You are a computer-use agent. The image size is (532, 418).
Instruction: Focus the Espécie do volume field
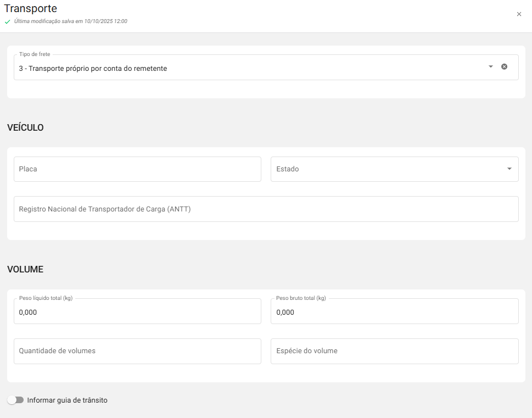[x=394, y=351]
